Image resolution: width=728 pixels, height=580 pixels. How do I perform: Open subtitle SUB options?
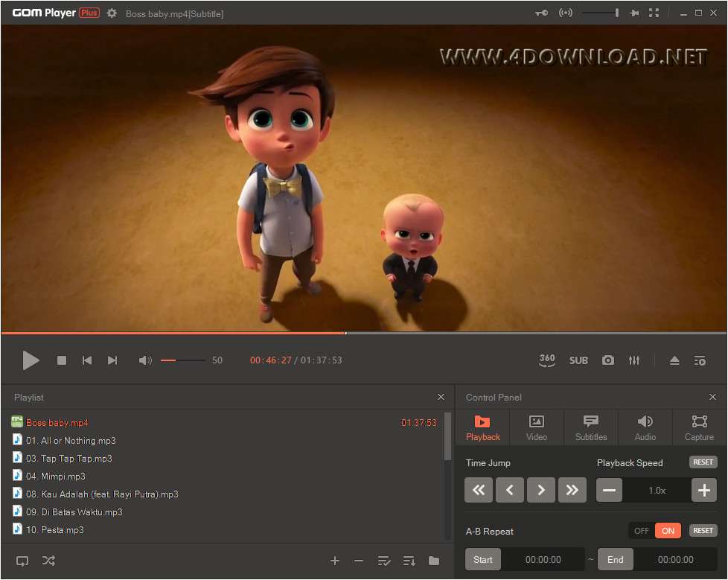click(x=578, y=360)
